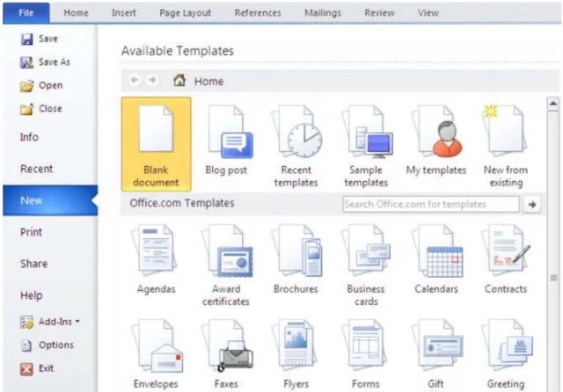Expand the Add-Ins dropdown

click(50, 322)
